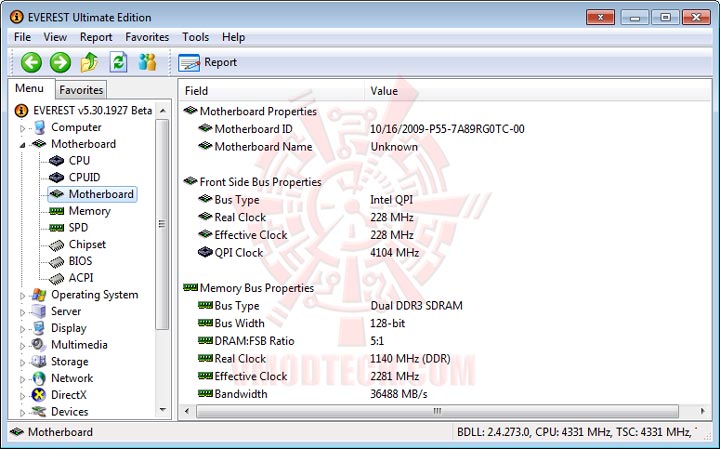Open the File menu
720x449 pixels.
pos(22,37)
